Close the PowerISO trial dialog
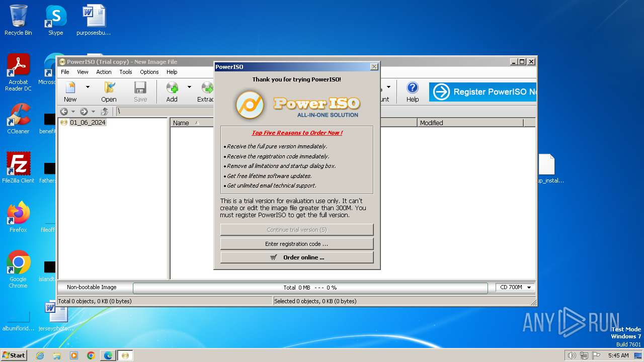644x362 pixels. (x=374, y=66)
